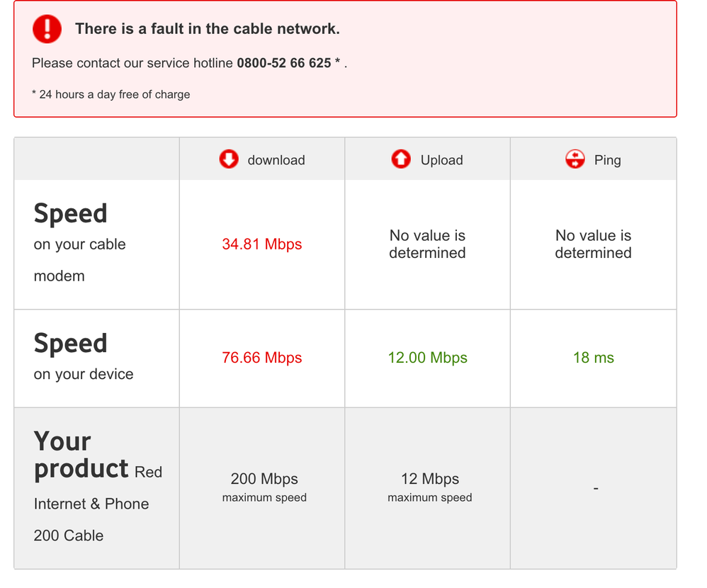Click the red ping icon
707x588 pixels.
(575, 159)
